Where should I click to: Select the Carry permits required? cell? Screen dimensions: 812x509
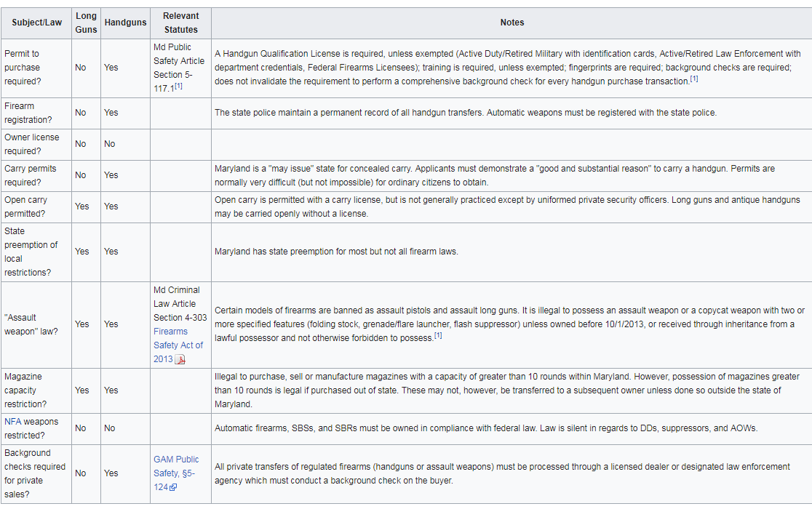tap(36, 175)
